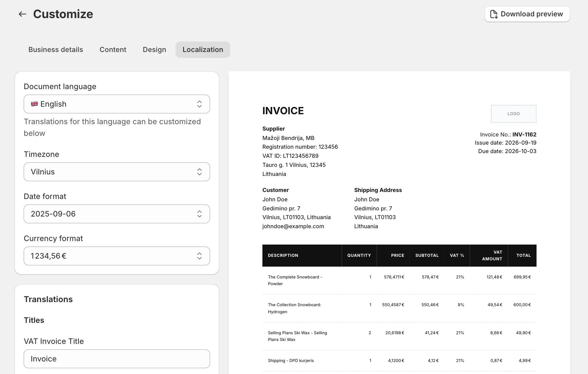Open the Date format dropdown
The width and height of the screenshot is (588, 374).
point(117,214)
